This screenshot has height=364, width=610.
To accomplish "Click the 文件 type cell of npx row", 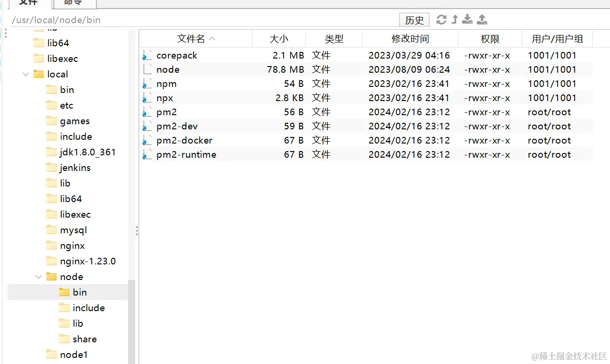I will pos(321,98).
